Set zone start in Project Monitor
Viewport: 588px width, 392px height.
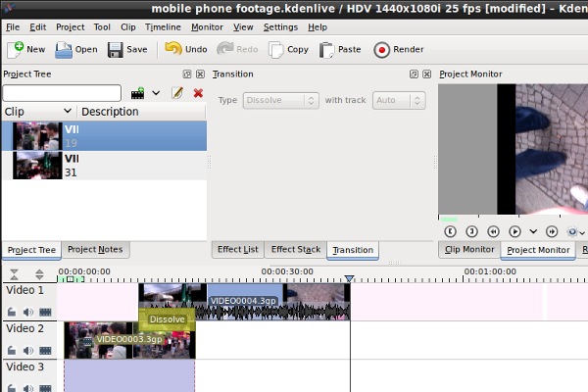(451, 232)
